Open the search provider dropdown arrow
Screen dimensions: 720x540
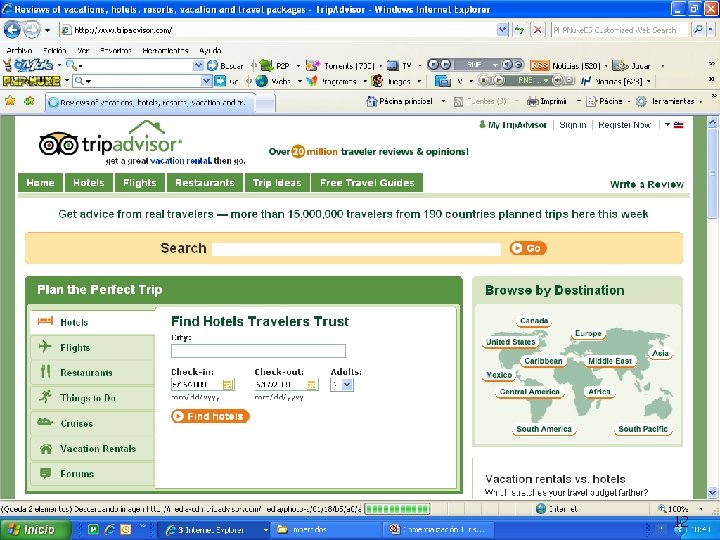pyautogui.click(x=710, y=30)
